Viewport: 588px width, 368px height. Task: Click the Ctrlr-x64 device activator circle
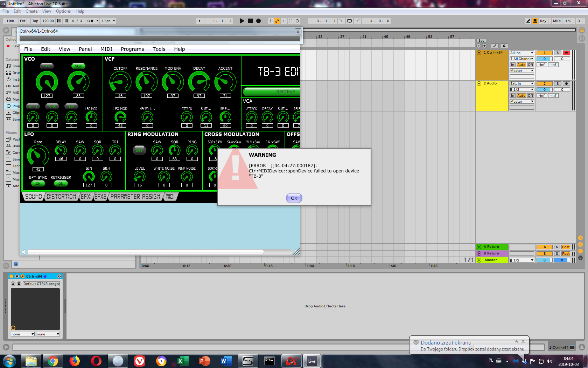point(11,277)
